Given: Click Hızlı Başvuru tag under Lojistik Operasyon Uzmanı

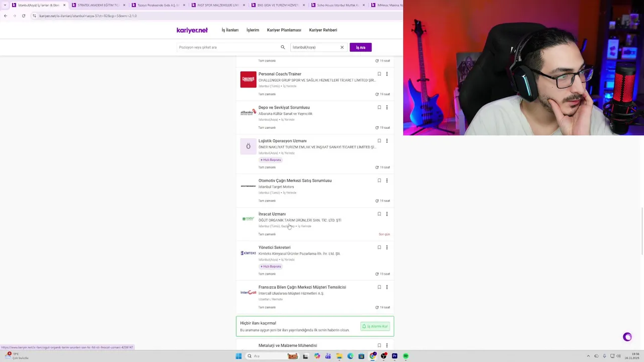Looking at the screenshot, I should tap(271, 160).
